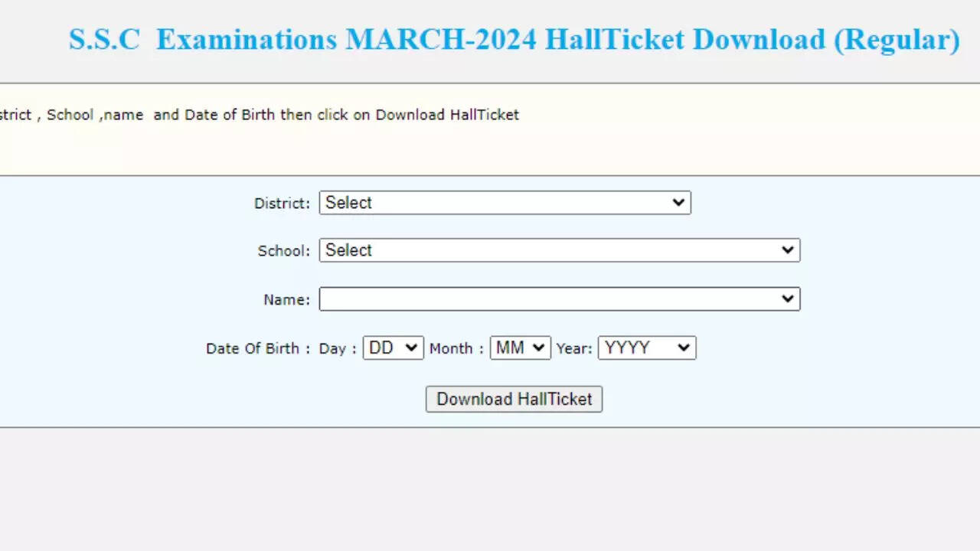Open the MM month dropdown
The image size is (980, 551).
(520, 348)
